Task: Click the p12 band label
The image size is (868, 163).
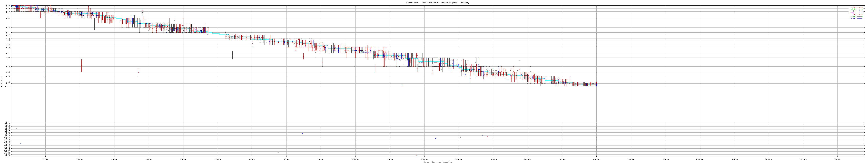Action: coord(8,27)
